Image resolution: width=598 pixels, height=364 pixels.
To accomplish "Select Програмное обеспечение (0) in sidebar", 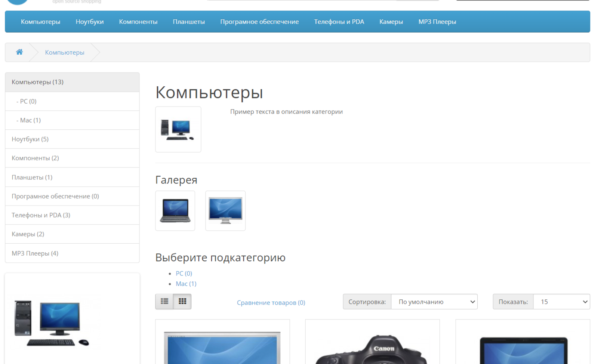I will (x=72, y=196).
